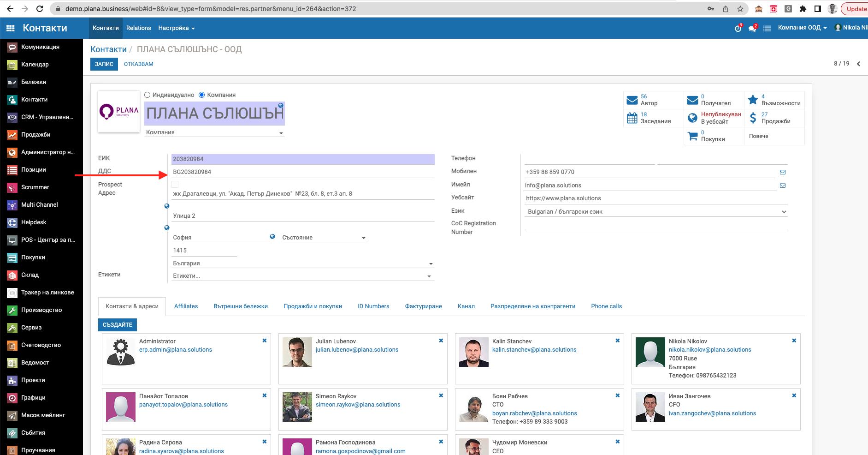This screenshot has height=455, width=868.
Task: Switch to the Вътрешни бележки tab
Action: [x=241, y=306]
